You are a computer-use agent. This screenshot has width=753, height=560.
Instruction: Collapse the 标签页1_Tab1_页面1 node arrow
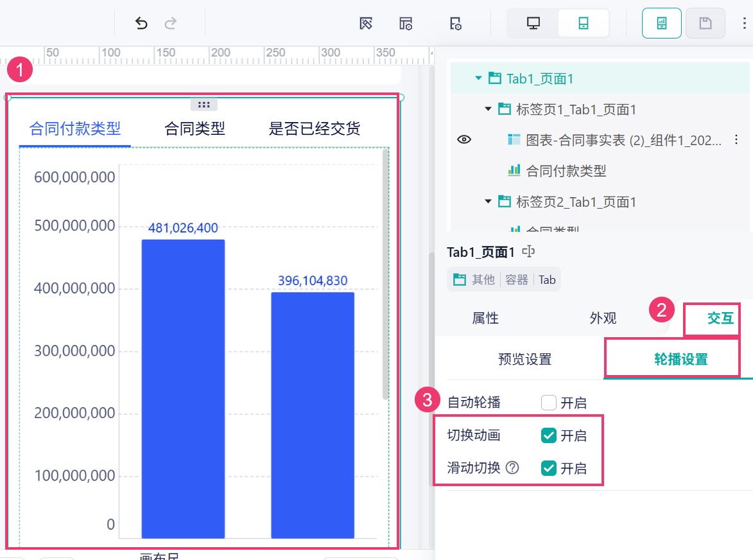(488, 109)
